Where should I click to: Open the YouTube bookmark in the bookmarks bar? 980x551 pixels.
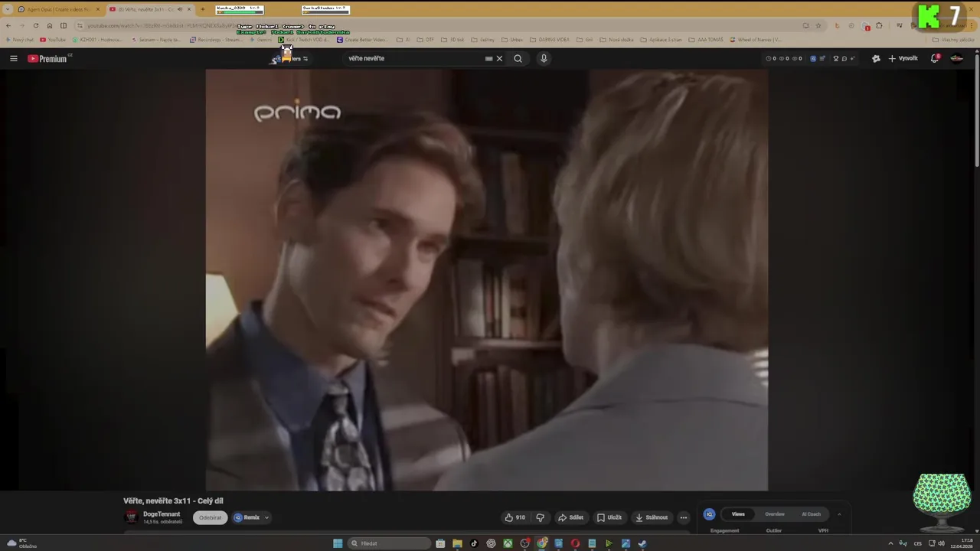tap(53, 40)
